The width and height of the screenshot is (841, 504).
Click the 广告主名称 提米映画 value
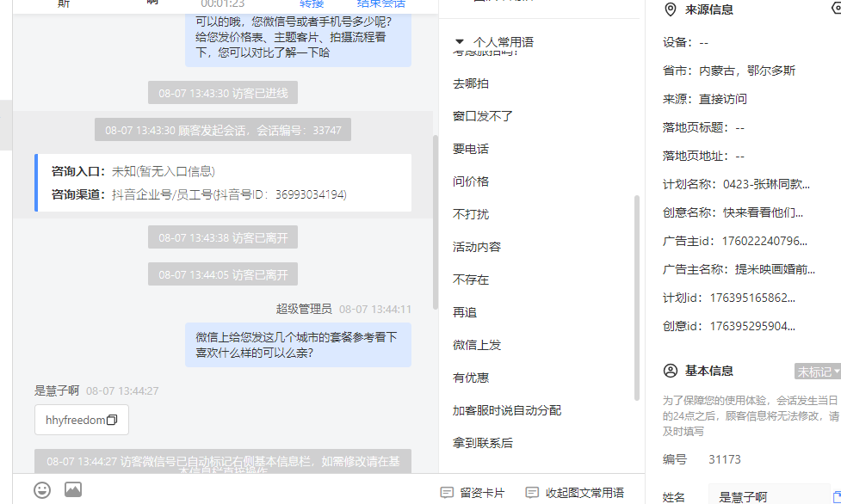click(775, 270)
